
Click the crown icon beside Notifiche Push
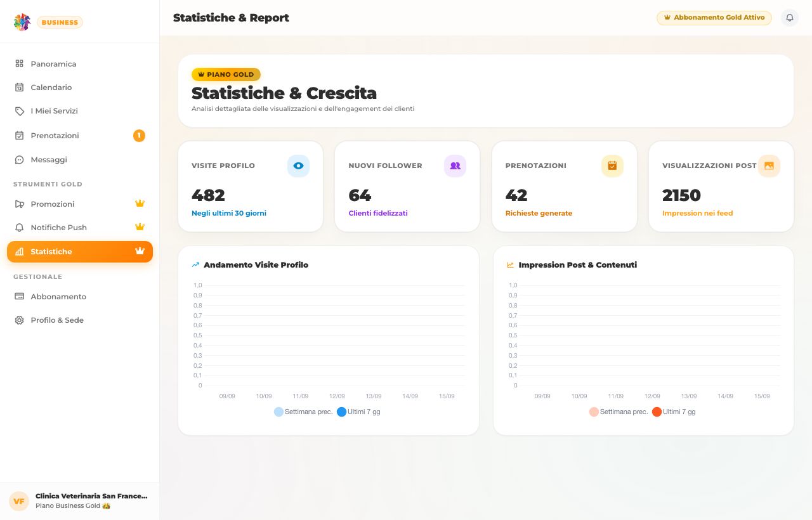140,227
